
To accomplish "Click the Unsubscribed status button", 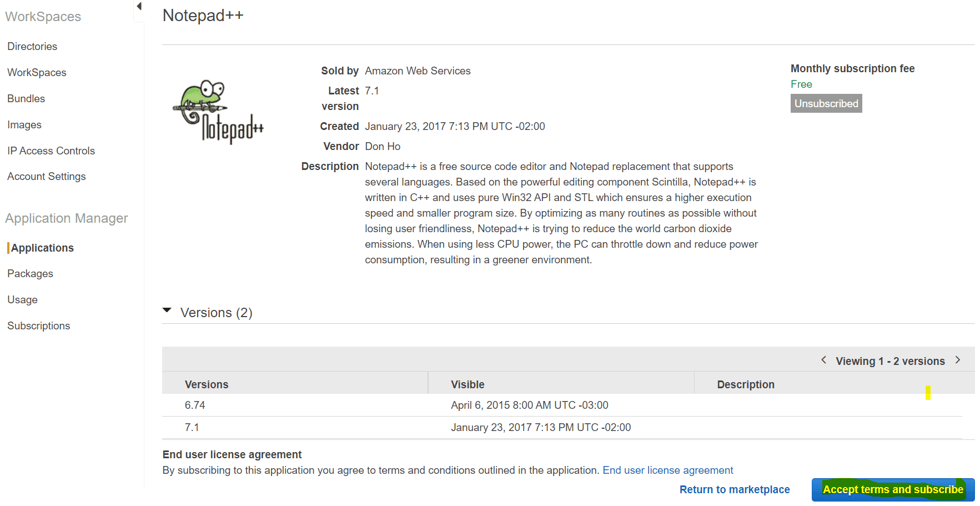I will (x=826, y=104).
